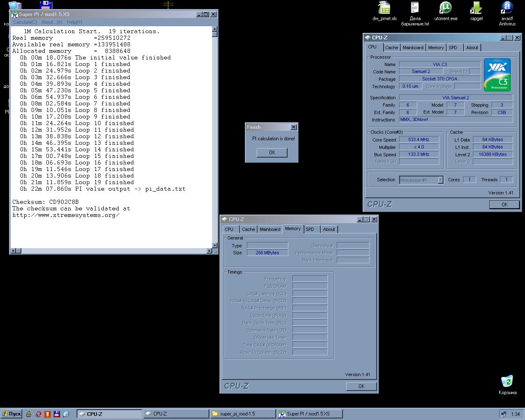Close the Finish dialog with its X

point(294,127)
